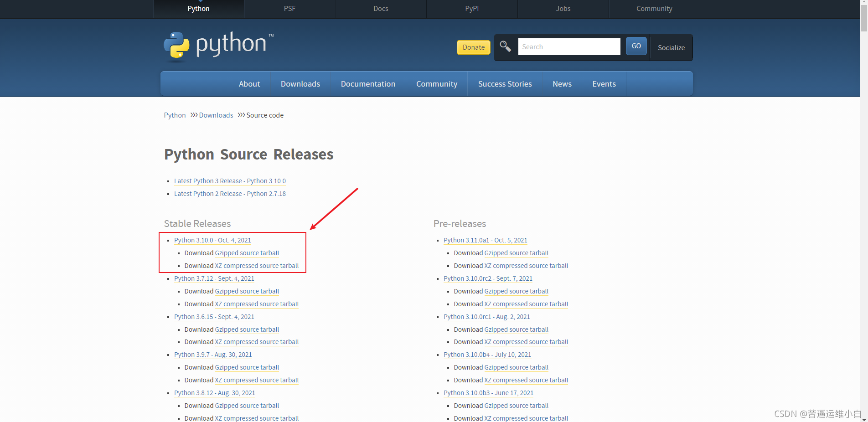This screenshot has height=422, width=868.
Task: Download XZ compressed tarball for Python 3.6.15
Action: point(257,342)
